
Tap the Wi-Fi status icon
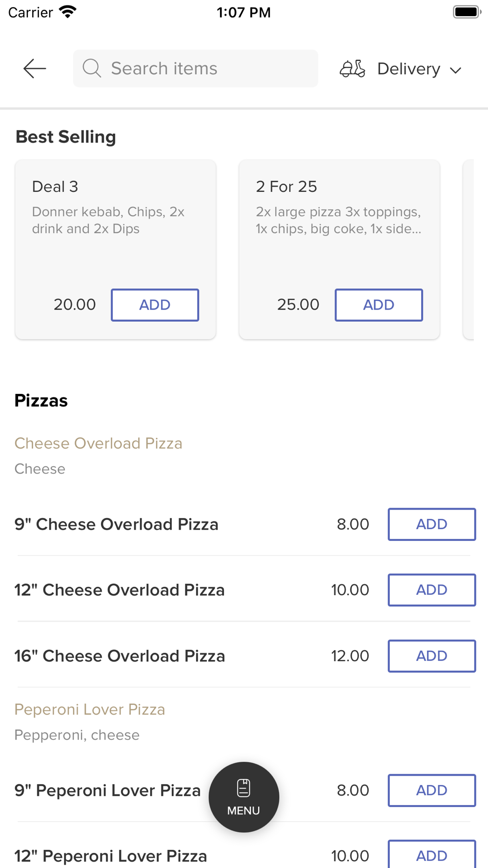pyautogui.click(x=68, y=12)
